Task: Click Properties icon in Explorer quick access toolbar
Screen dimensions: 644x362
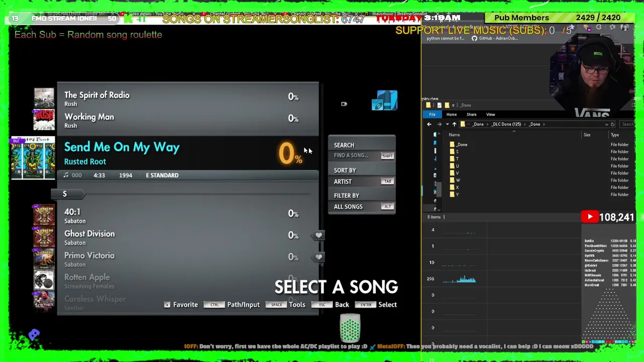Action: tap(439, 105)
